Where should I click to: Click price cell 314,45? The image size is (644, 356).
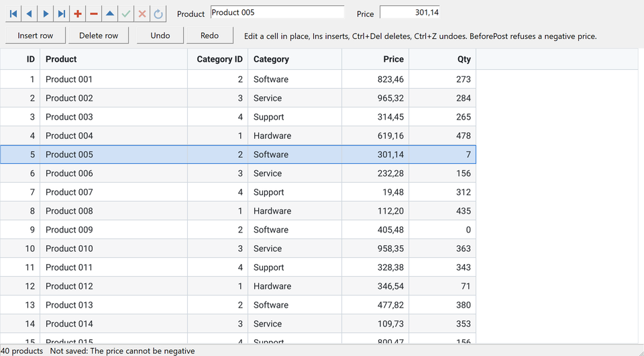tap(376, 117)
